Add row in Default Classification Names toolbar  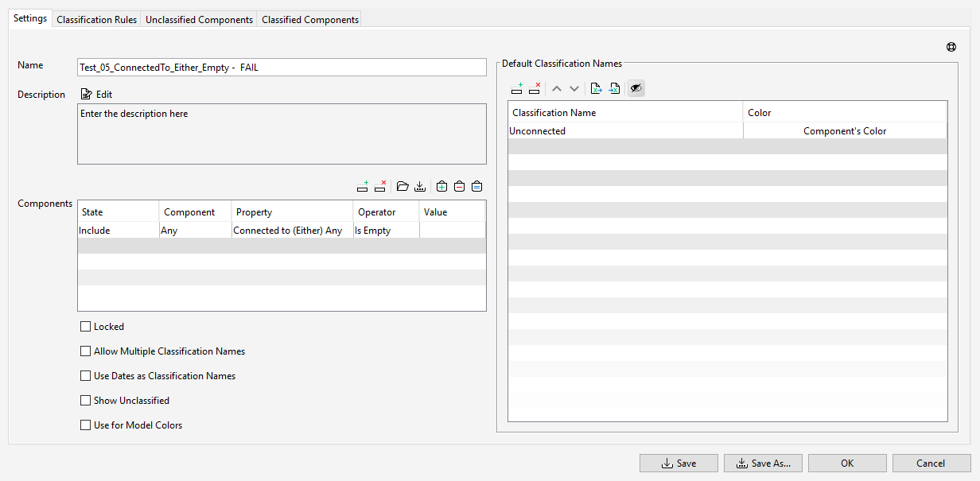(517, 88)
